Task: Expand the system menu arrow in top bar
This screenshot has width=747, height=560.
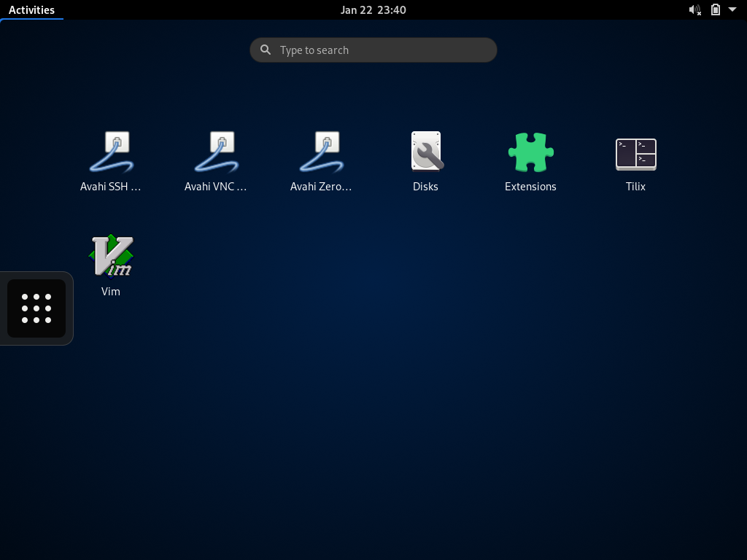Action: [x=732, y=10]
